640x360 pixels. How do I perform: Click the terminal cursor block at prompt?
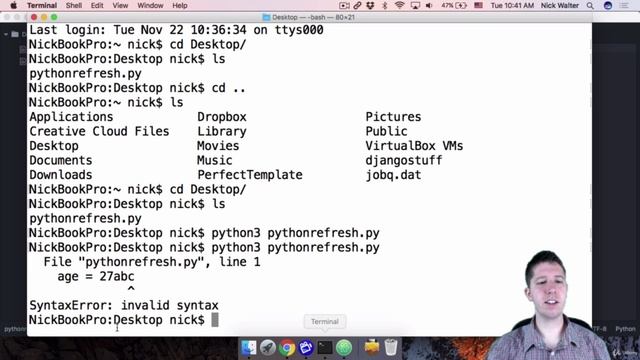click(x=215, y=320)
